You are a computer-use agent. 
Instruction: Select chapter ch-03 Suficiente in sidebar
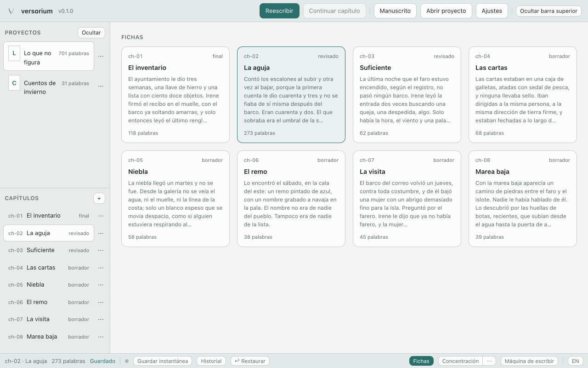[x=49, y=250]
